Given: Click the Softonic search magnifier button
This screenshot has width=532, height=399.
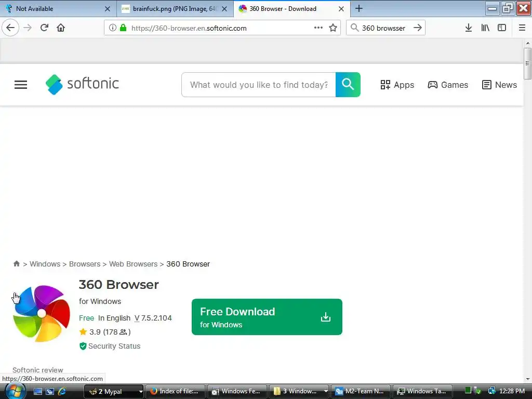Looking at the screenshot, I should [x=348, y=85].
